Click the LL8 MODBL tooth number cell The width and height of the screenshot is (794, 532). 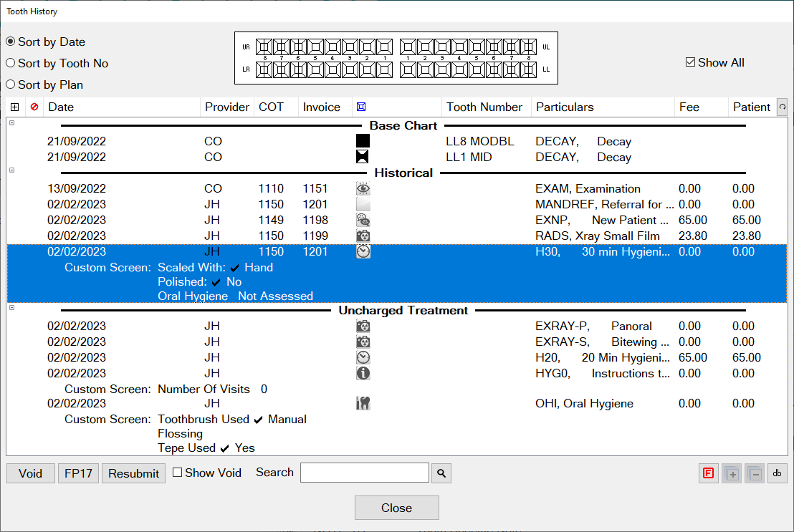[x=480, y=141]
